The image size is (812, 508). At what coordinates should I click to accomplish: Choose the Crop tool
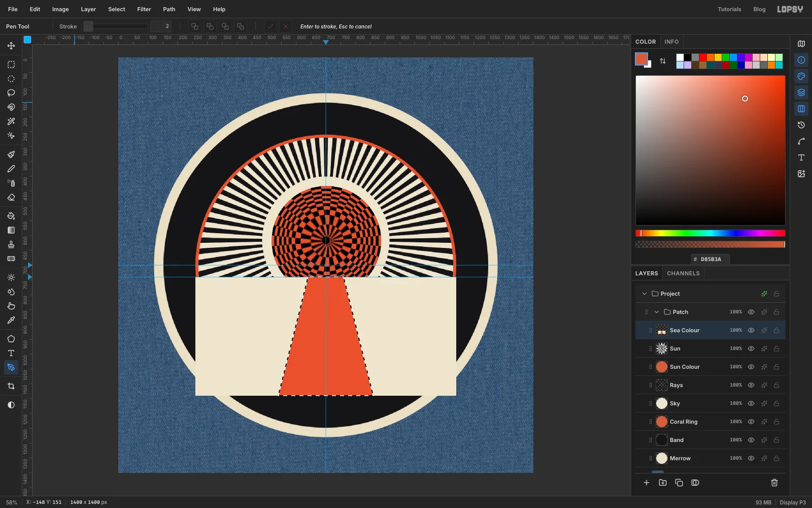click(11, 386)
